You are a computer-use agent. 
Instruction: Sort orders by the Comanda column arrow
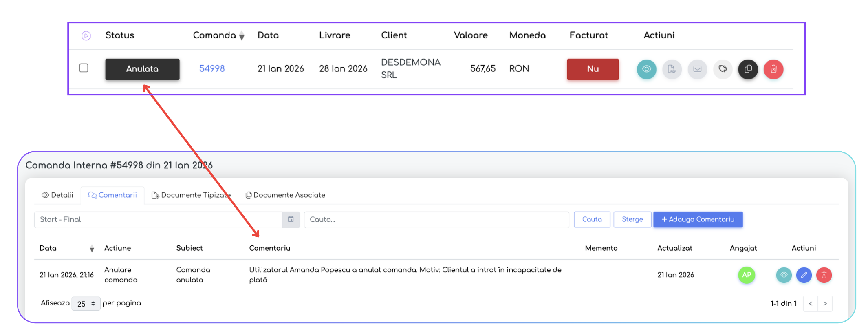242,36
